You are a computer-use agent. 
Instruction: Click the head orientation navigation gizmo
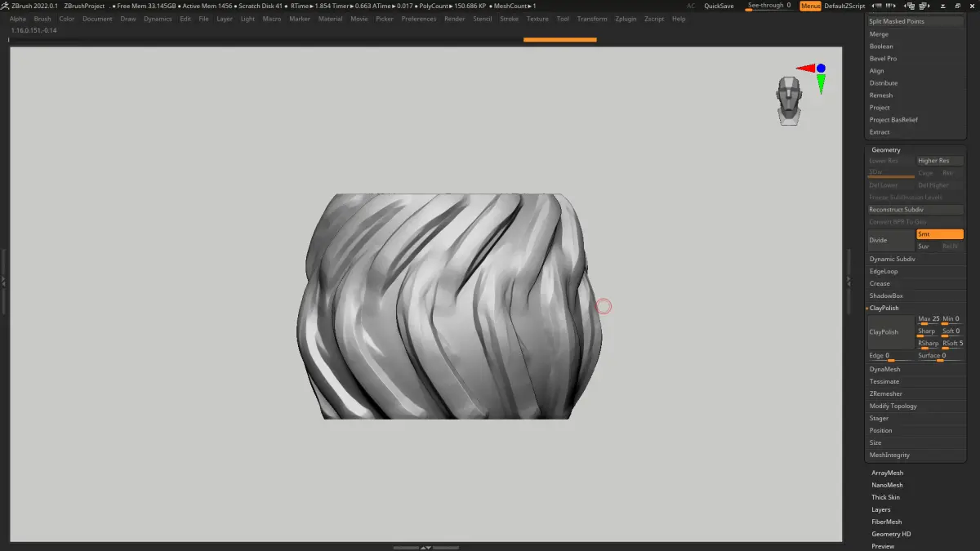[789, 100]
